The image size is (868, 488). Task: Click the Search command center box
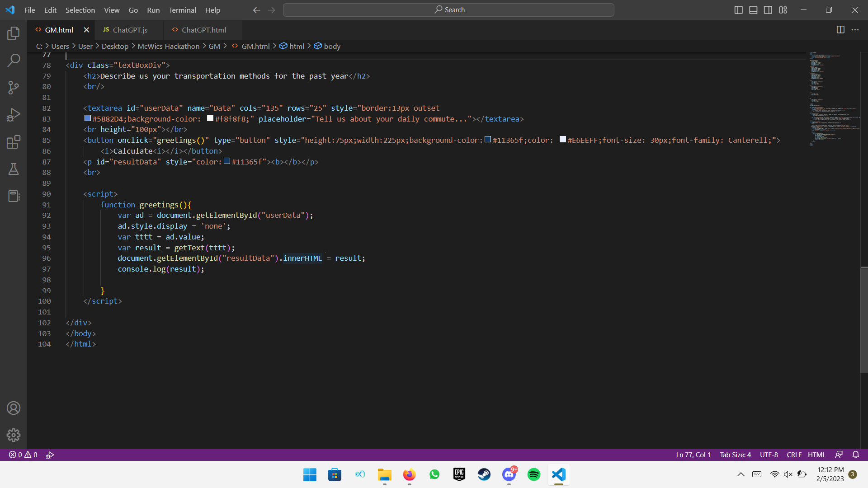[448, 10]
